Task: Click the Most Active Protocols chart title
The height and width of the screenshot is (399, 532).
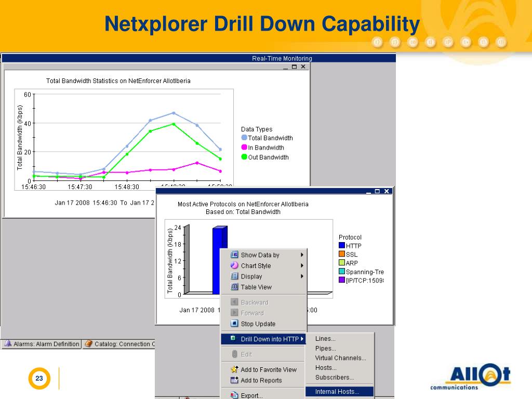Action: (243, 208)
